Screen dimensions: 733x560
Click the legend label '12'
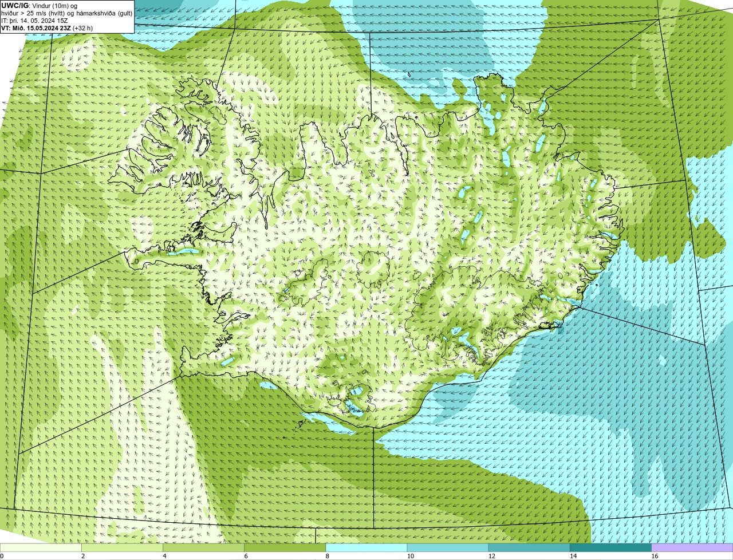(x=492, y=556)
